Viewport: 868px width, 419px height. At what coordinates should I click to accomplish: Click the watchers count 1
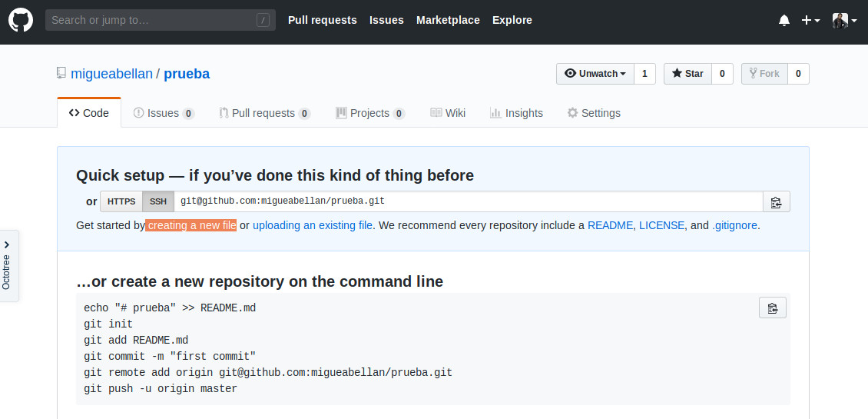coord(644,74)
